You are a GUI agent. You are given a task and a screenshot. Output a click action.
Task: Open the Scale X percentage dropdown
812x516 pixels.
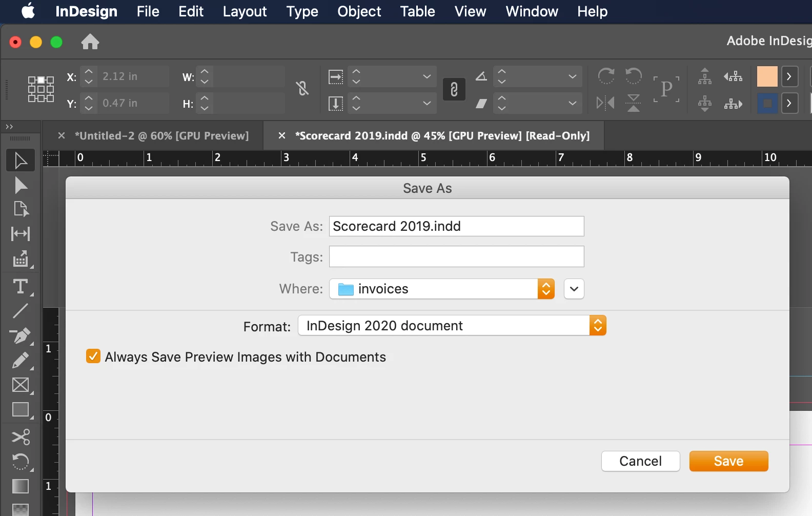pos(427,76)
